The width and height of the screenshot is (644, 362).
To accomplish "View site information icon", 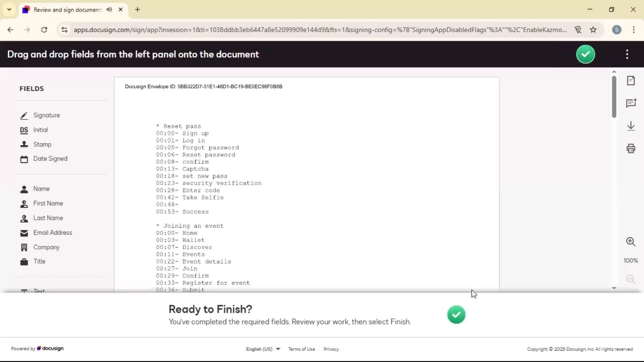I will 64,30.
